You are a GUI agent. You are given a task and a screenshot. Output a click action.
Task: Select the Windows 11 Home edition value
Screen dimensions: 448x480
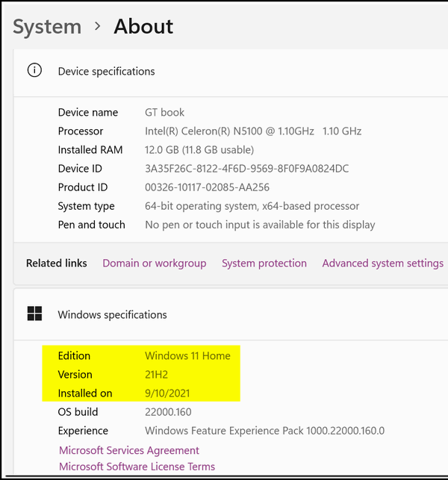pyautogui.click(x=187, y=356)
